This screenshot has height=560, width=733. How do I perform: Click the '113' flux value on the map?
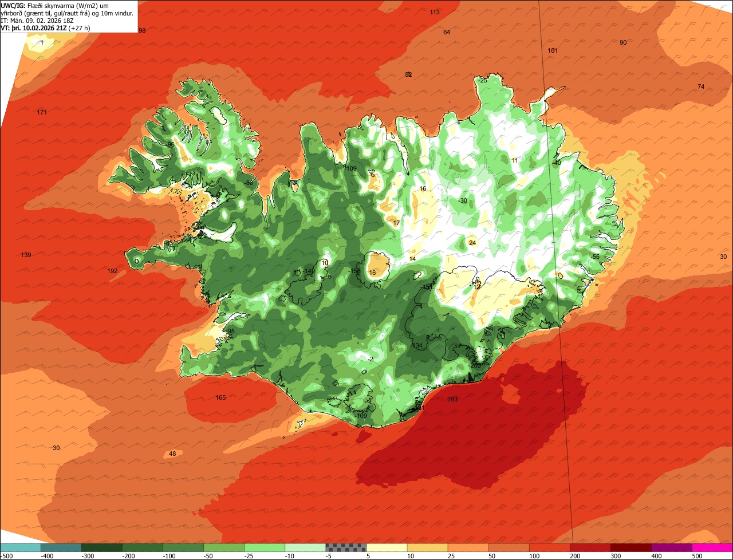[435, 12]
